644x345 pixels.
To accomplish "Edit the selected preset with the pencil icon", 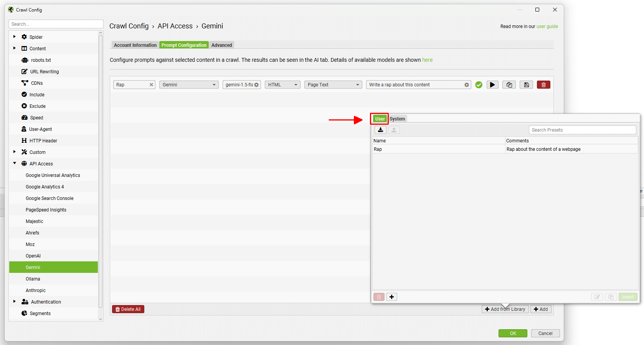I will (x=597, y=297).
